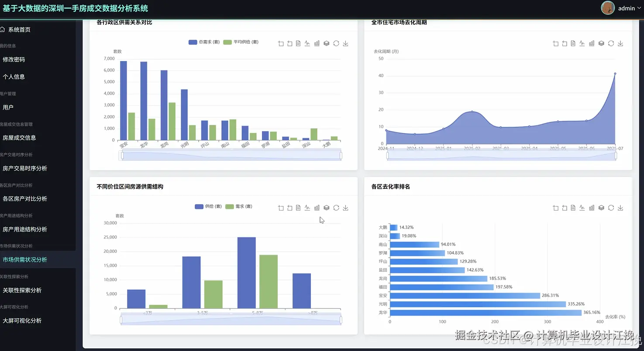Open data view in 不同价位区间房源供需结构 chart
644x351 pixels.
(x=298, y=208)
